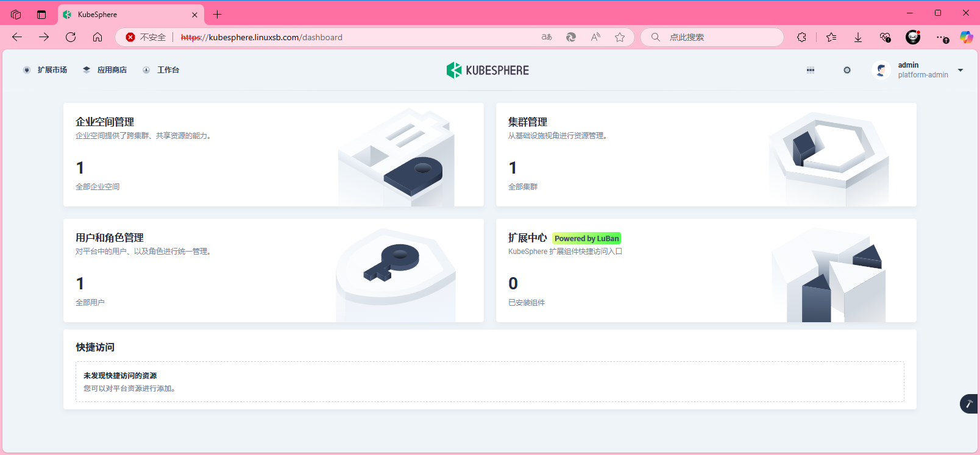The height and width of the screenshot is (455, 980).
Task: Select the KubeSphere browser tab
Action: click(x=131, y=15)
